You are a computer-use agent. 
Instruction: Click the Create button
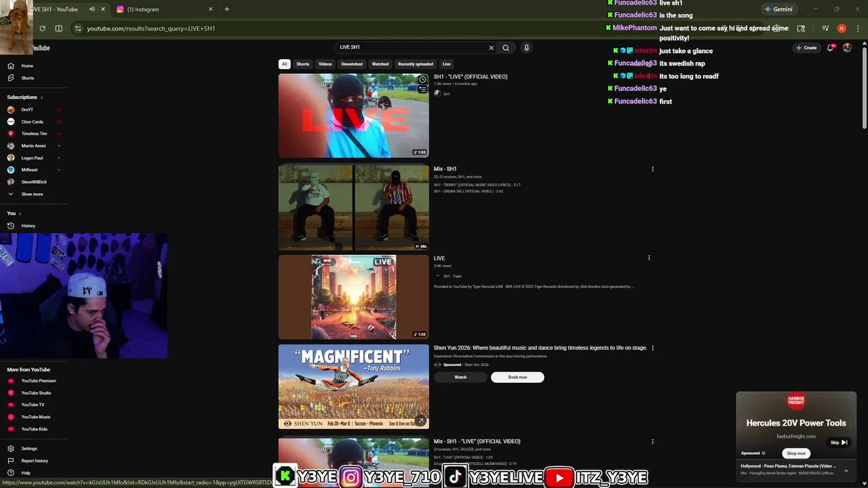click(806, 47)
